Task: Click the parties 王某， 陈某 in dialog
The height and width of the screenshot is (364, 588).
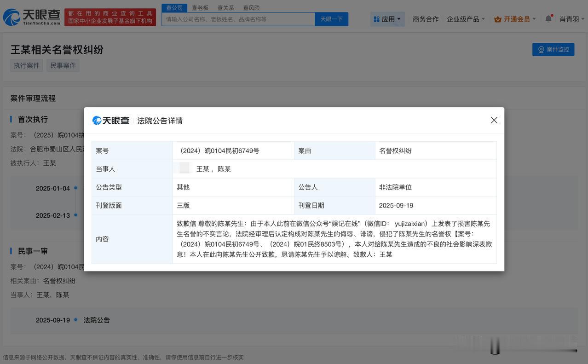Action: pyautogui.click(x=213, y=169)
